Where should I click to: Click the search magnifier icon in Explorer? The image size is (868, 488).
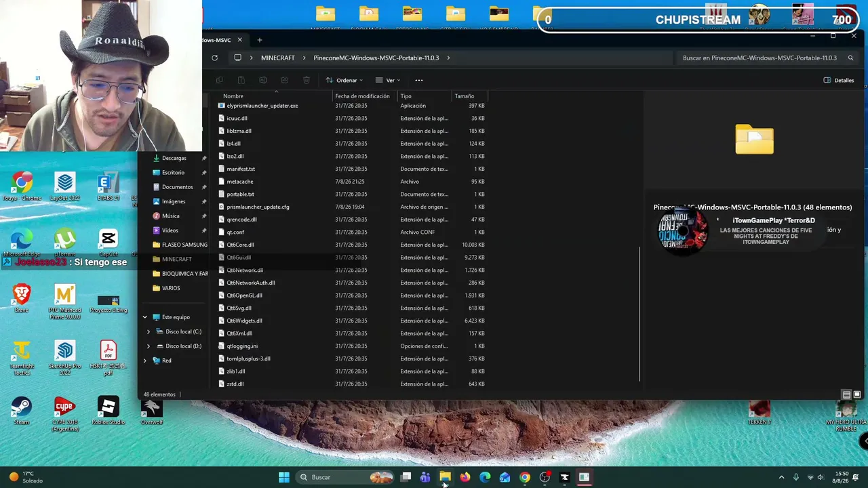click(x=850, y=58)
